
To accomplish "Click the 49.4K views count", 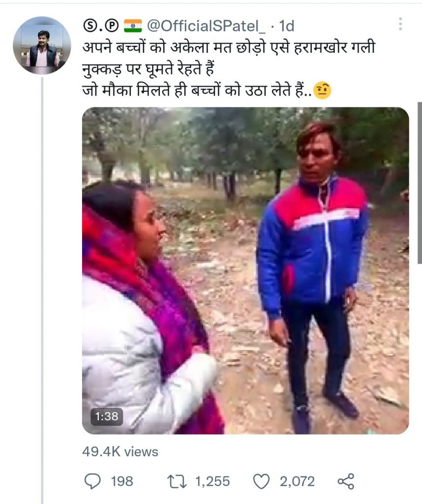I will (x=120, y=452).
